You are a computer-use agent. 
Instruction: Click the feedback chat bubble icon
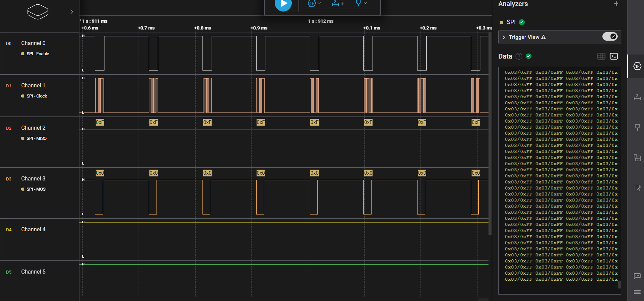click(637, 276)
